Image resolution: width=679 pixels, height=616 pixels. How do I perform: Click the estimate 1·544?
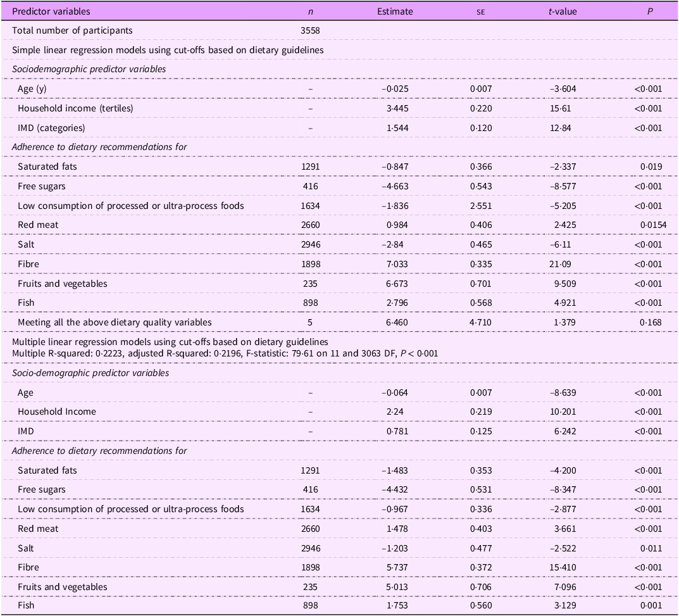(x=397, y=129)
